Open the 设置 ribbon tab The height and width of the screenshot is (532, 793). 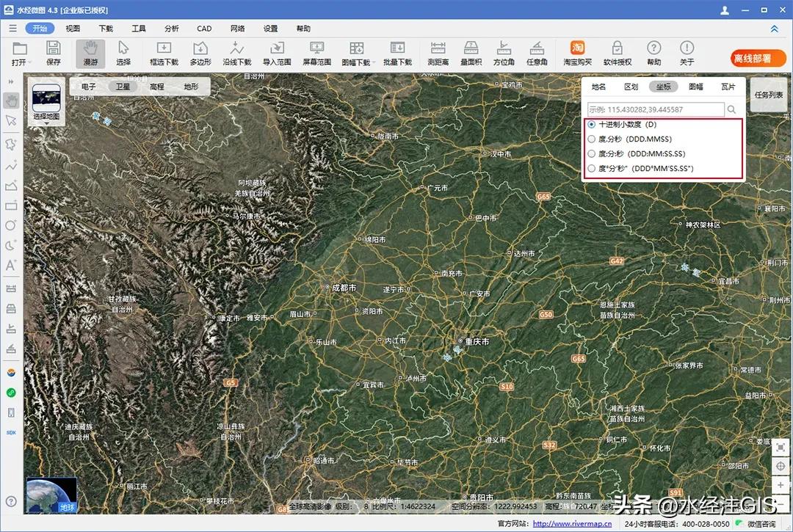(270, 29)
